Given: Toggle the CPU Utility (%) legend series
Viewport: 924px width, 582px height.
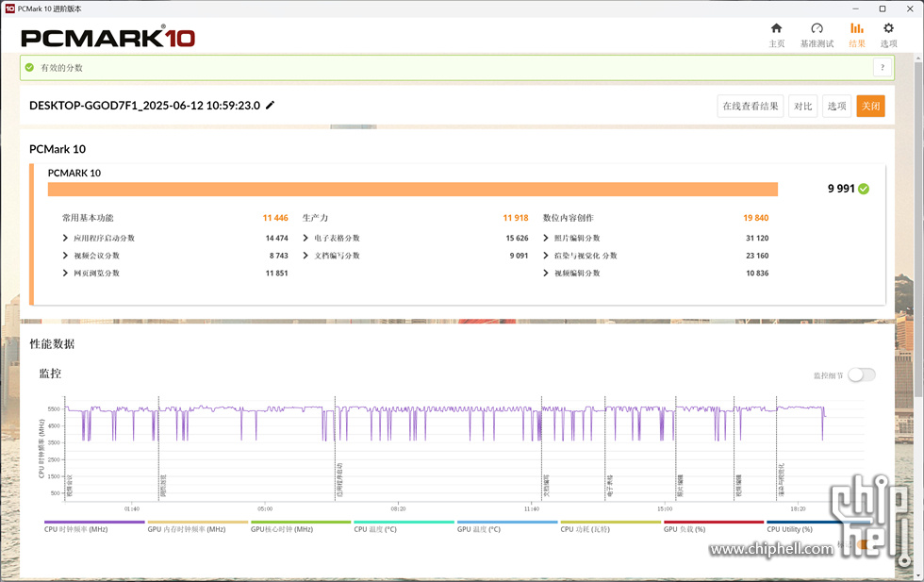Looking at the screenshot, I should [817, 526].
